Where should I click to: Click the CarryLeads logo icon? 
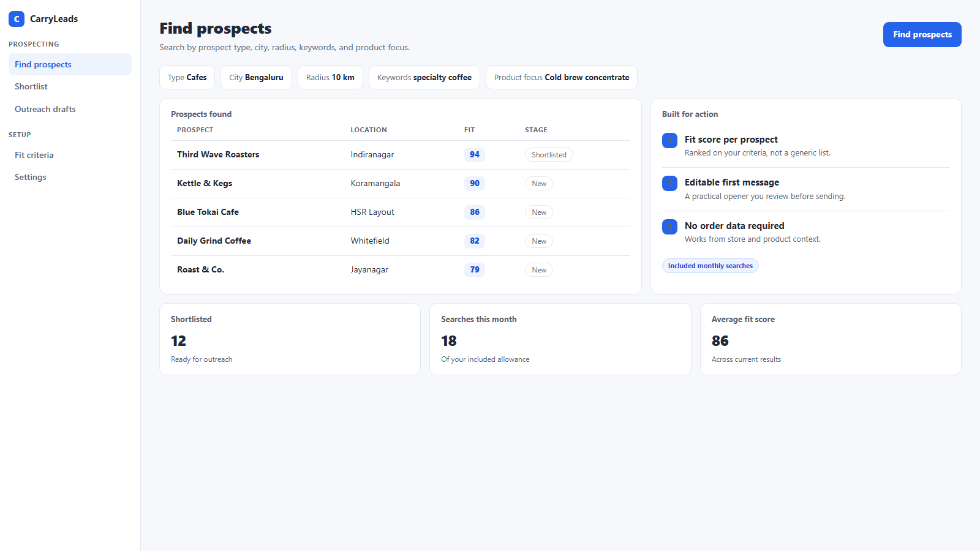[17, 19]
